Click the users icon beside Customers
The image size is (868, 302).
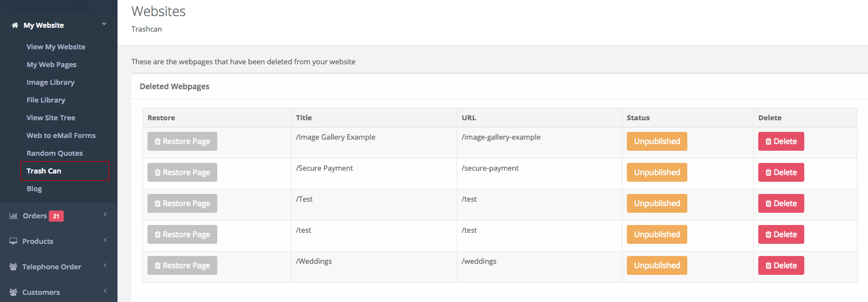(x=13, y=293)
